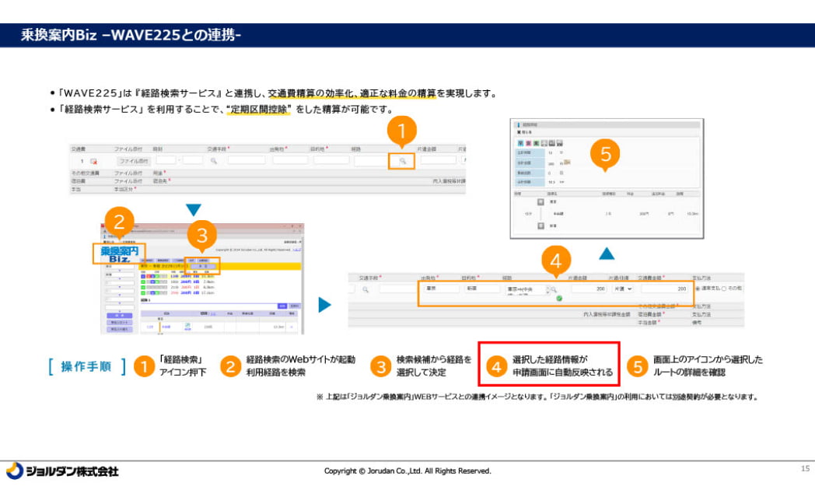Click the pink second icon in the route detail toolbar
Image resolution: width=815 pixels, height=504 pixels.
[528, 143]
